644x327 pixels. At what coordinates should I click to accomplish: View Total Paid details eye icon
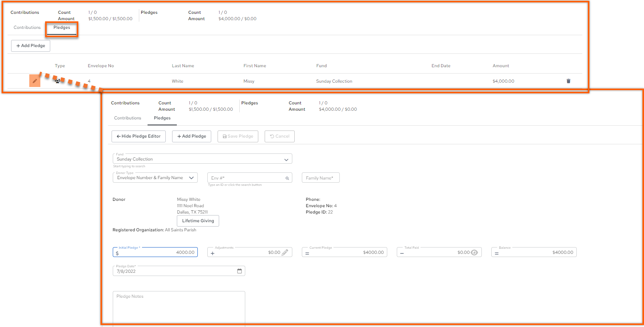pos(474,252)
